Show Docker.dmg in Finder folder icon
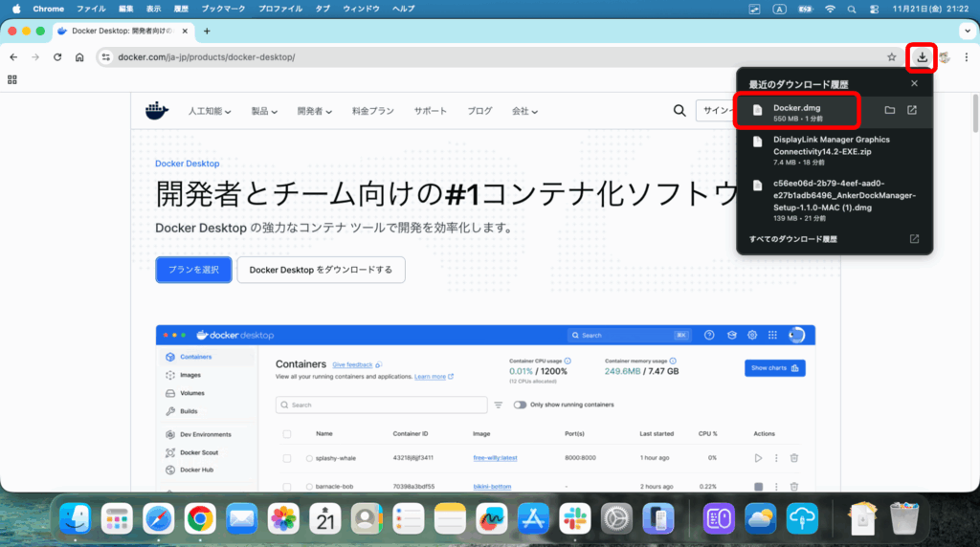This screenshot has height=547, width=980. point(889,111)
